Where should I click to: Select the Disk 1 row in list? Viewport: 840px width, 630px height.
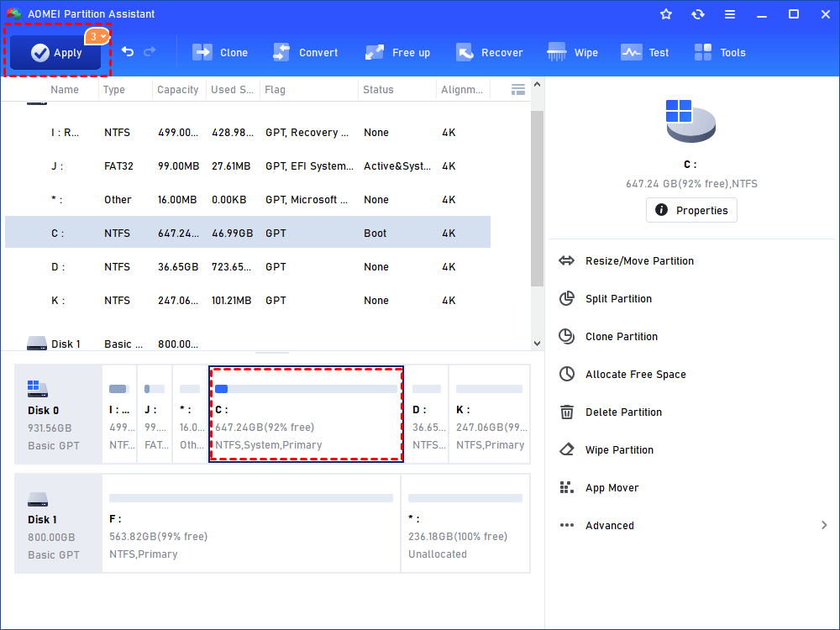[248, 344]
